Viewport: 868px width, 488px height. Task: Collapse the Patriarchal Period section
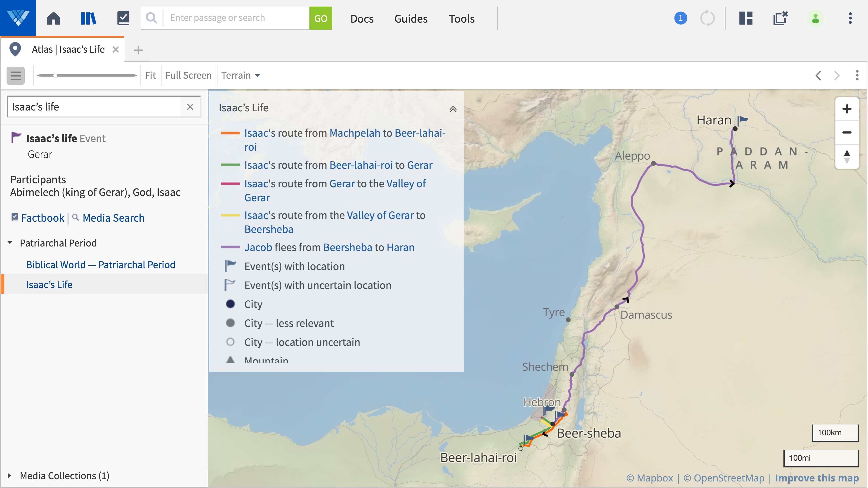(x=10, y=242)
